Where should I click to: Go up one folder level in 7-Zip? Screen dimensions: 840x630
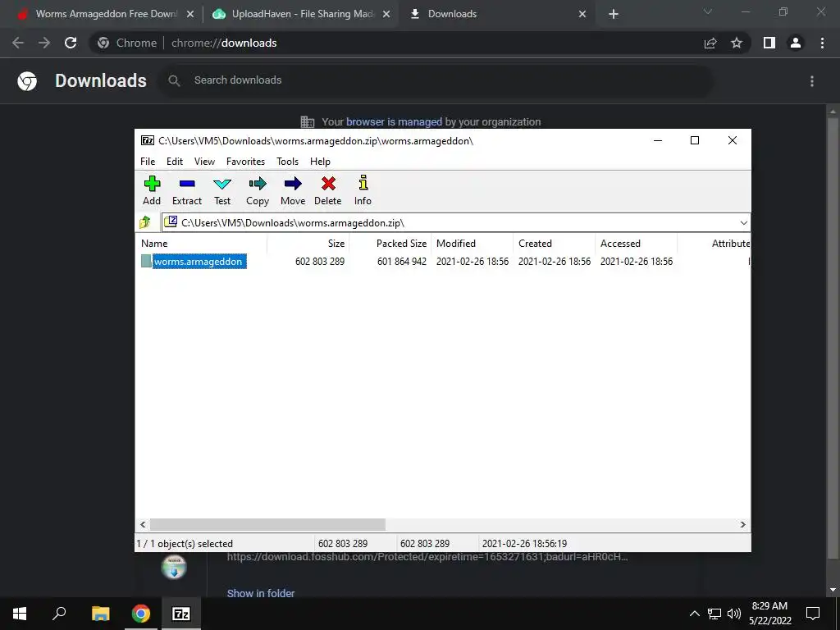[x=145, y=221]
